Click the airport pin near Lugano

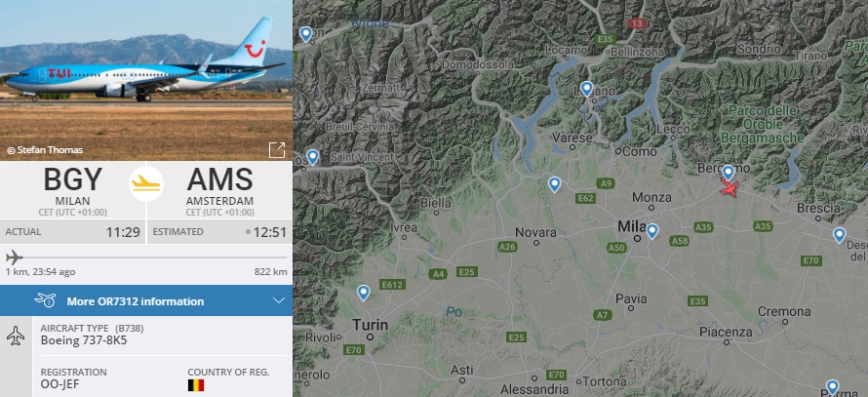pos(586,89)
